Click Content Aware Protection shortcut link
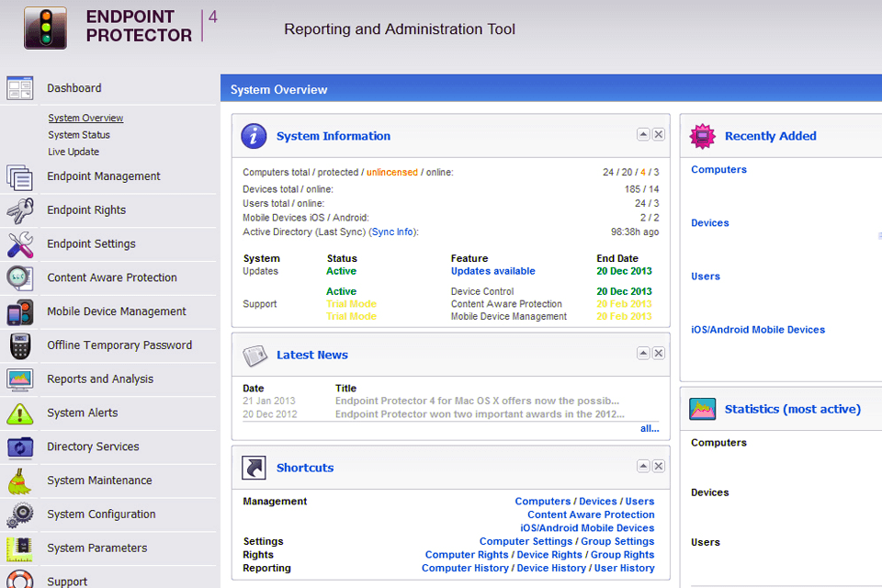 pyautogui.click(x=591, y=514)
